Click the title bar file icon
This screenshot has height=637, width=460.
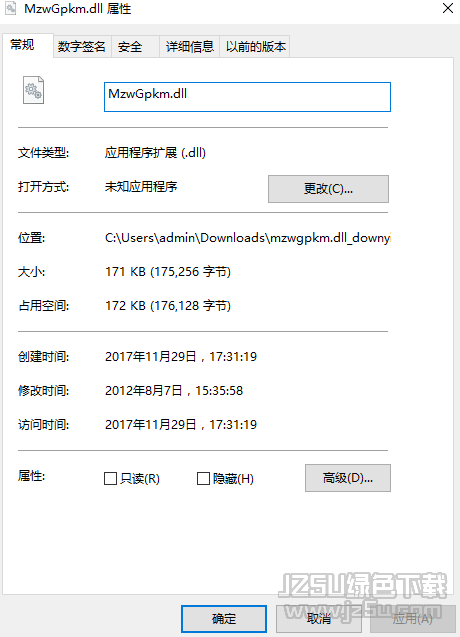pyautogui.click(x=11, y=9)
